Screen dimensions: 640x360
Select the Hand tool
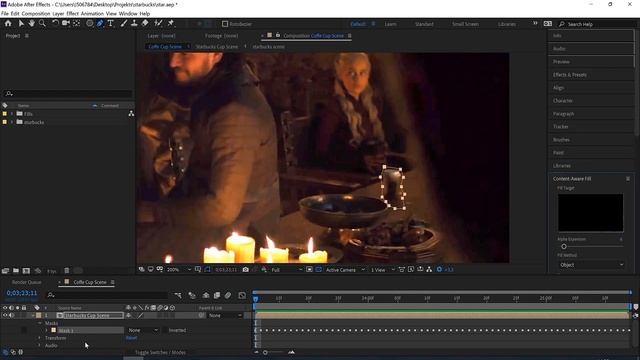(x=31, y=24)
